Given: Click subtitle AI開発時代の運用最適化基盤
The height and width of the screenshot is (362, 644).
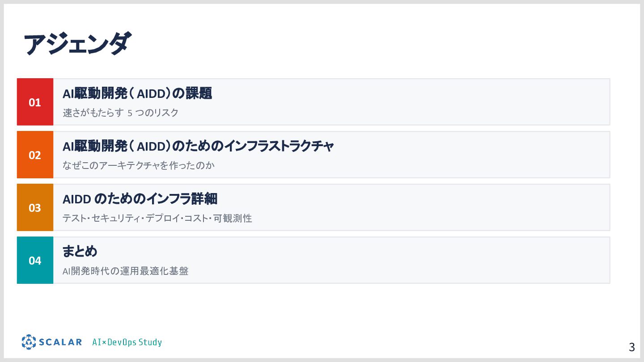Looking at the screenshot, I should point(125,271).
